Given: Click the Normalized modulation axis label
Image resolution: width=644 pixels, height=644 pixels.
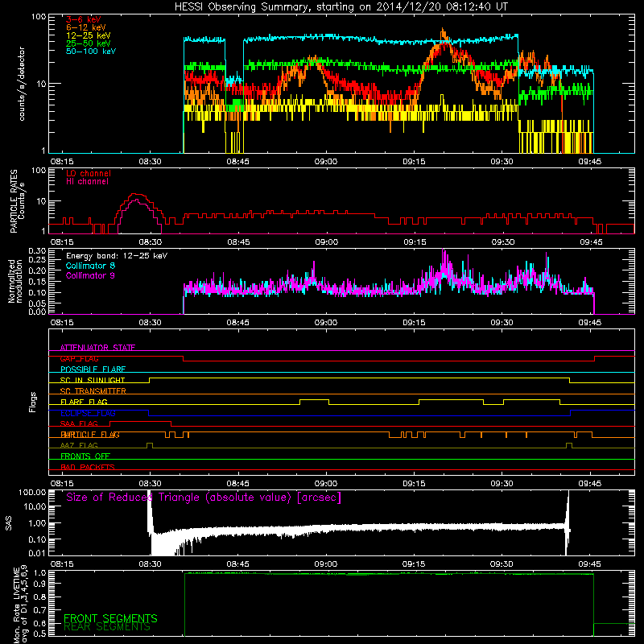Looking at the screenshot, I should [15, 281].
